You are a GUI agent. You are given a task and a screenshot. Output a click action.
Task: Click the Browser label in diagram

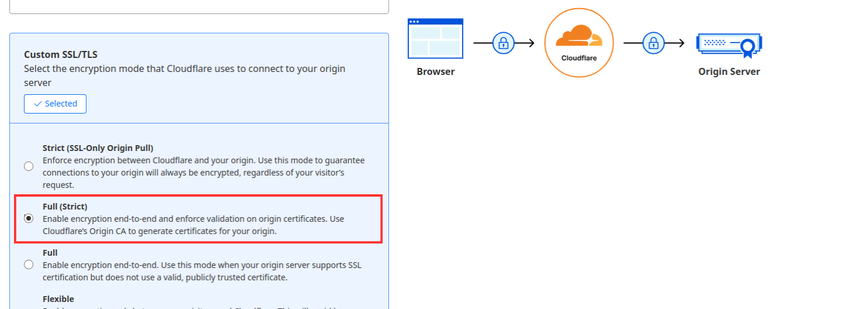point(436,71)
